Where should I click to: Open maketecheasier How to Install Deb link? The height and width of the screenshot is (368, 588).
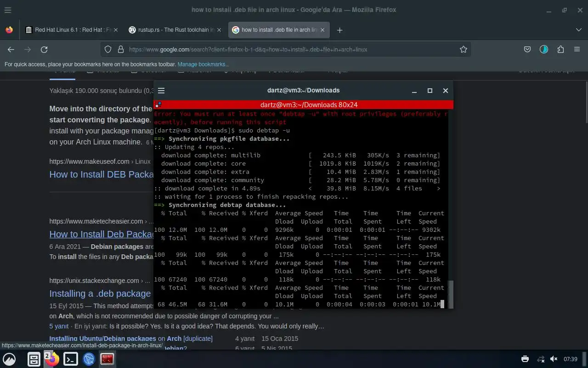click(101, 234)
